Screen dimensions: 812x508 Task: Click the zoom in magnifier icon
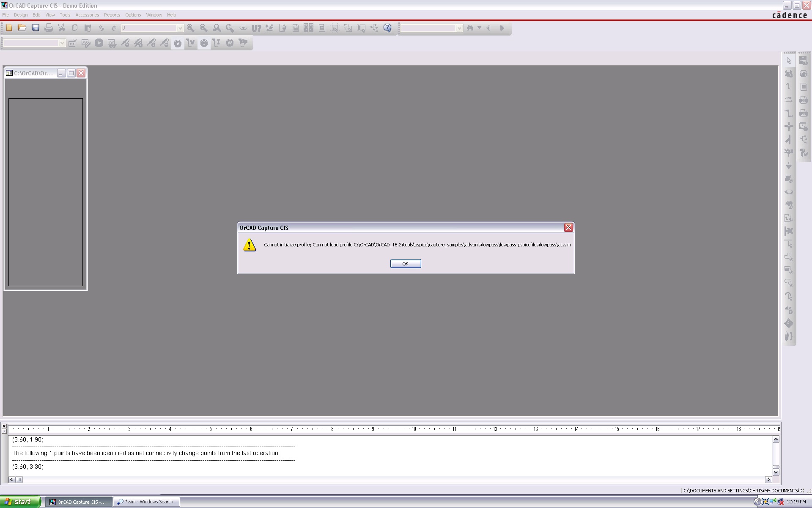tap(190, 28)
